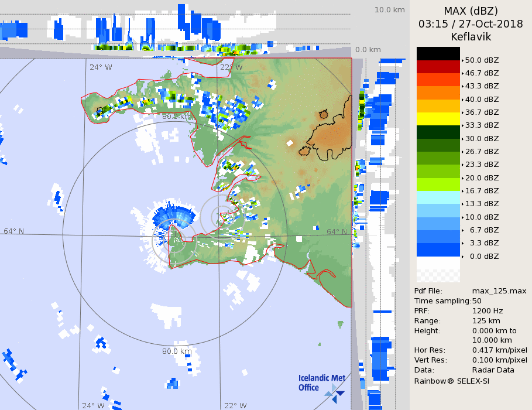Select the red 46.7 dBZ color block
Viewport: 532px width, 410px height.
(x=438, y=66)
